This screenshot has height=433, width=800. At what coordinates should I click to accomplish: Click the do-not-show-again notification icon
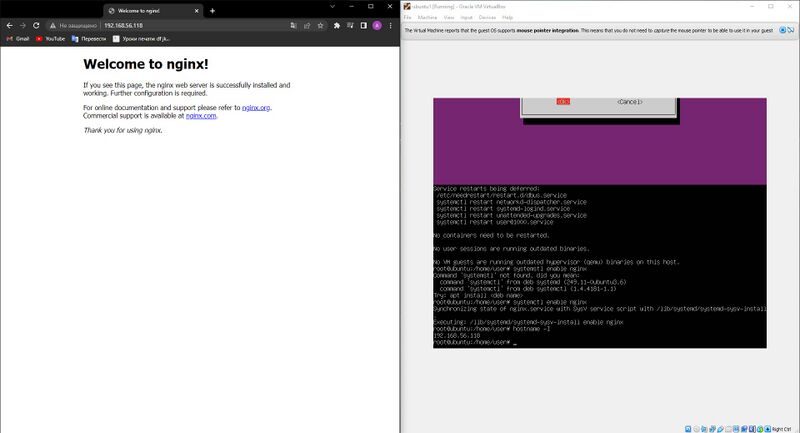[791, 31]
